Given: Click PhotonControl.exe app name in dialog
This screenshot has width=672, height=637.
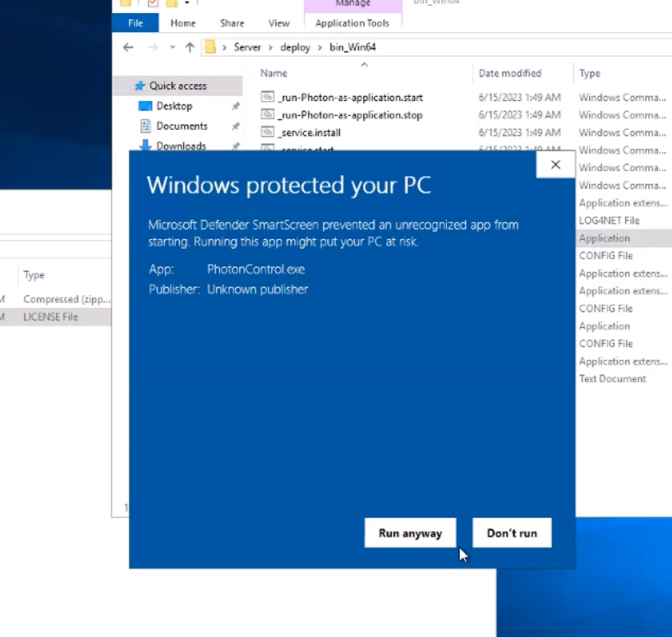Looking at the screenshot, I should point(255,270).
